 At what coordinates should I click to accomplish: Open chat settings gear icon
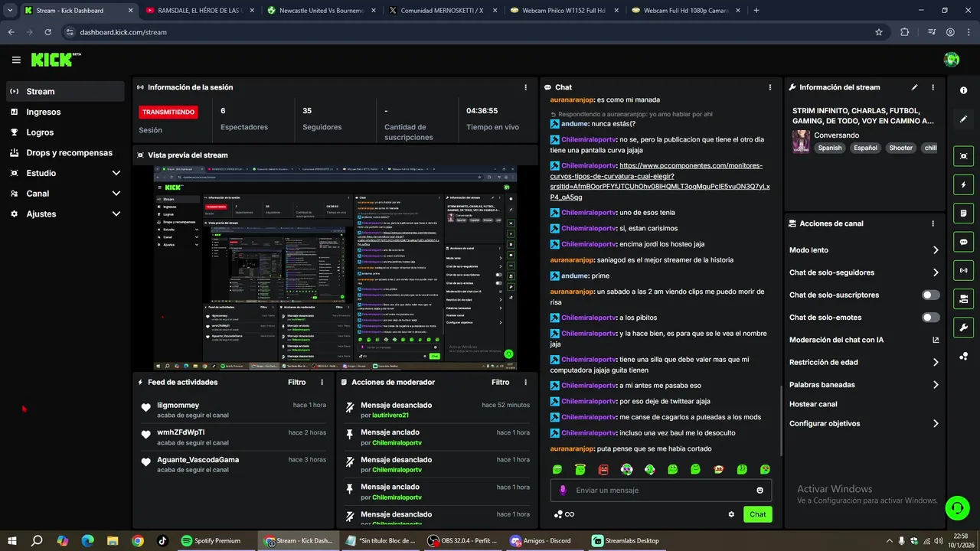point(731,514)
